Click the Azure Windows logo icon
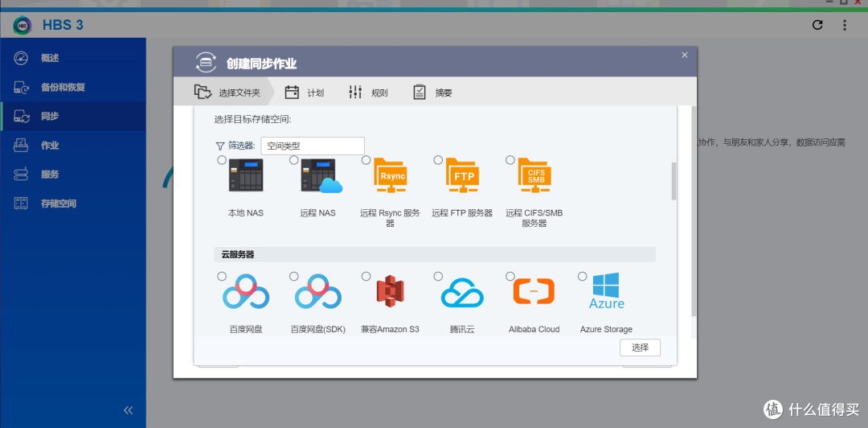The image size is (868, 428). [607, 290]
